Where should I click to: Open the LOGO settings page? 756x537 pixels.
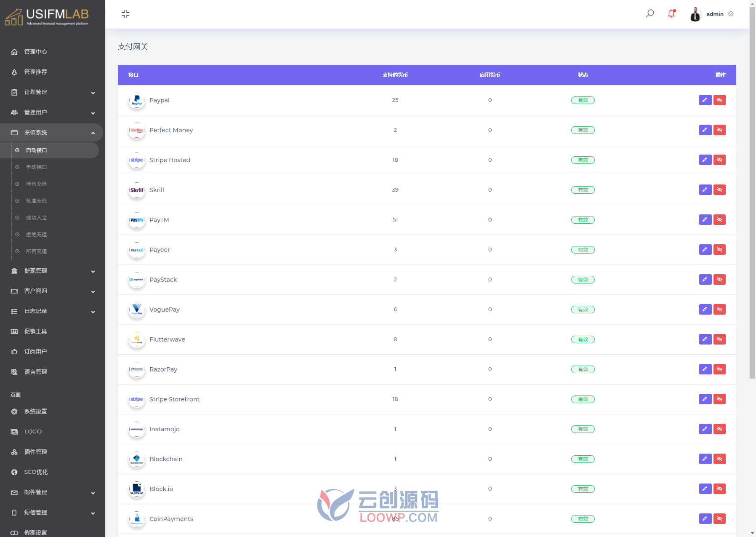(x=51, y=432)
